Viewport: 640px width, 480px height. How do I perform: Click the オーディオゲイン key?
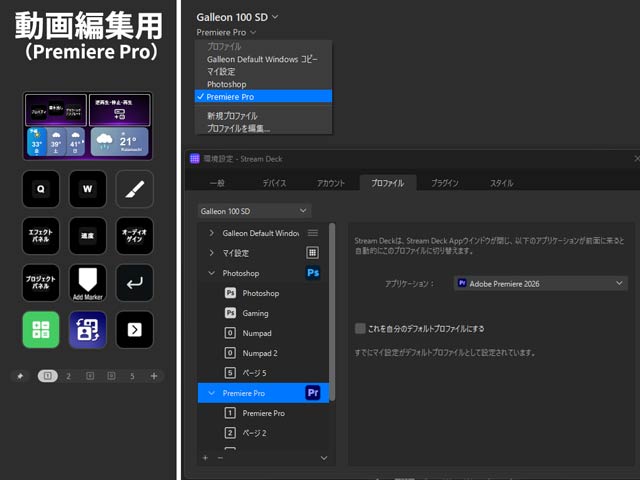pyautogui.click(x=135, y=236)
